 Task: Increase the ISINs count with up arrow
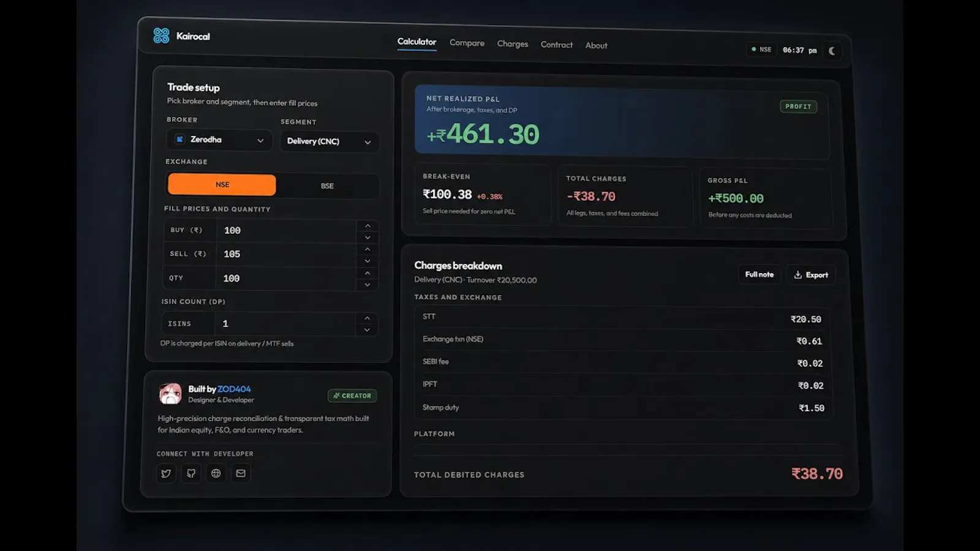pyautogui.click(x=367, y=318)
